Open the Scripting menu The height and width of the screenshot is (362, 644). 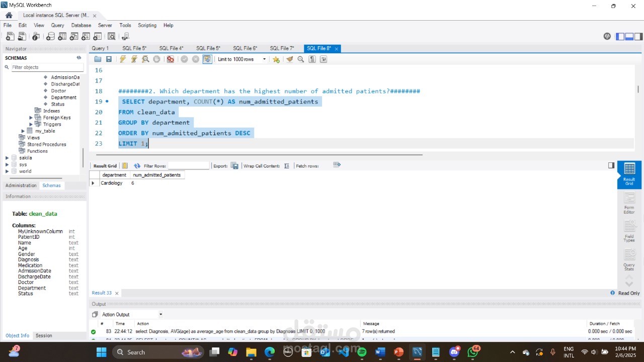(147, 25)
